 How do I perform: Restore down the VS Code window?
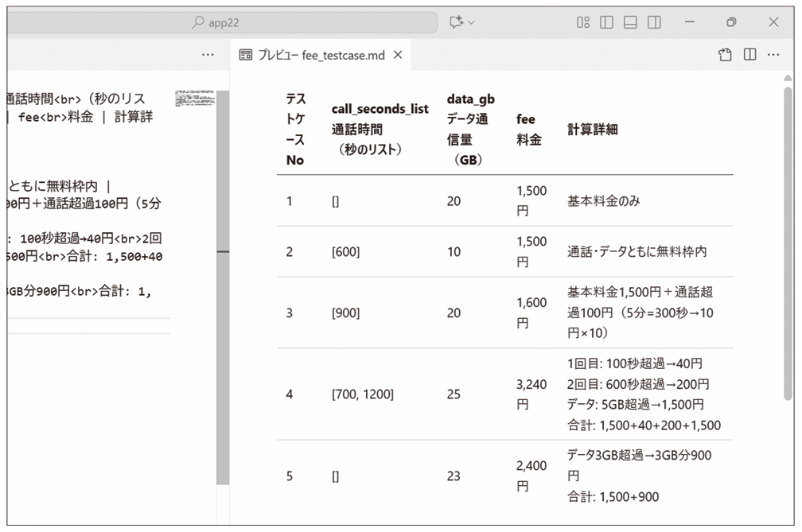(x=731, y=22)
